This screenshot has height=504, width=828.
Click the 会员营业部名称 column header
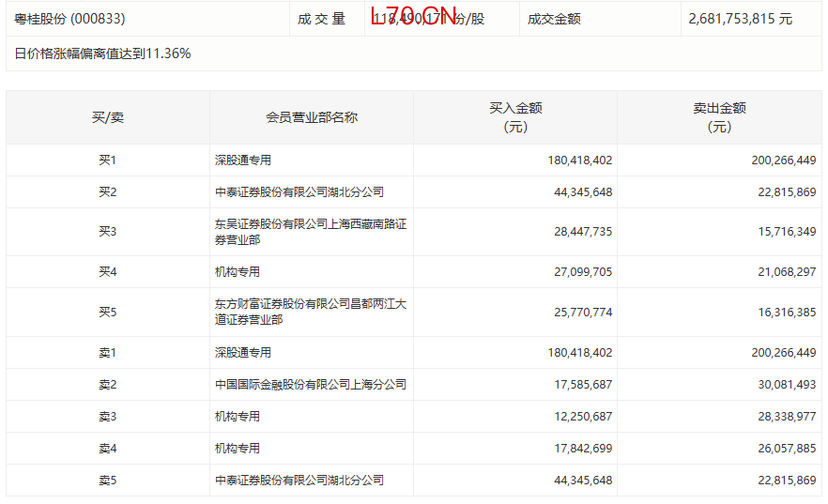pos(312,117)
